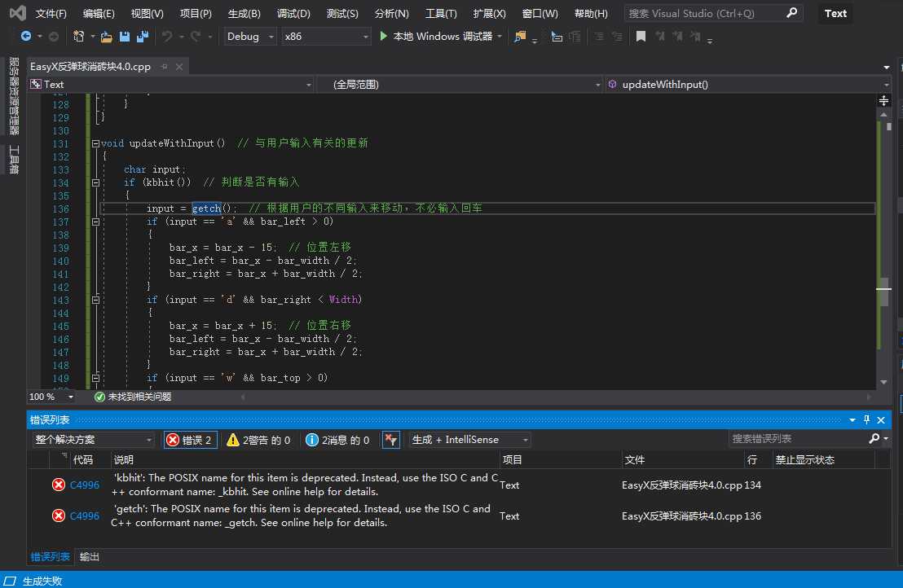Toggle a bookmark on current line
Screen dimensions: 903x588
click(641, 37)
